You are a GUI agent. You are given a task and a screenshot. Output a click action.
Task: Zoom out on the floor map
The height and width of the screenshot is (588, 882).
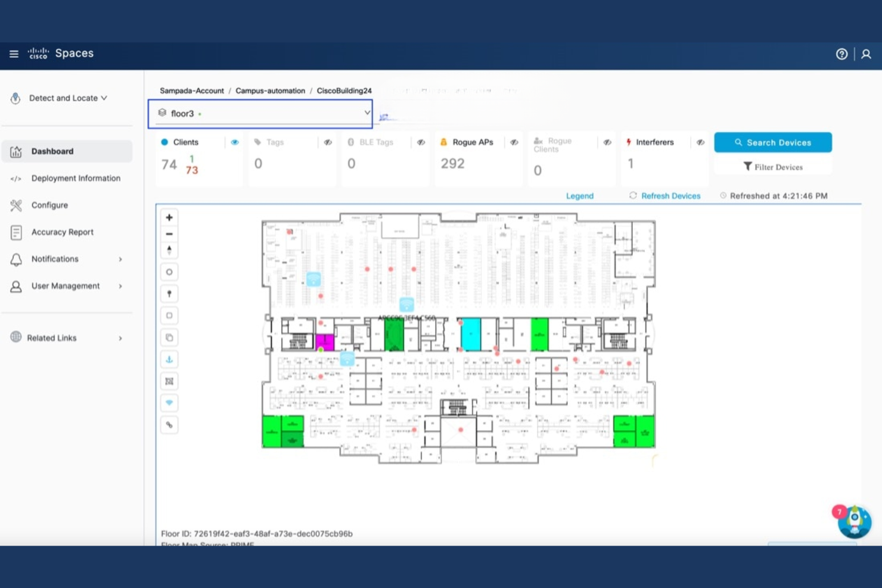(x=169, y=234)
